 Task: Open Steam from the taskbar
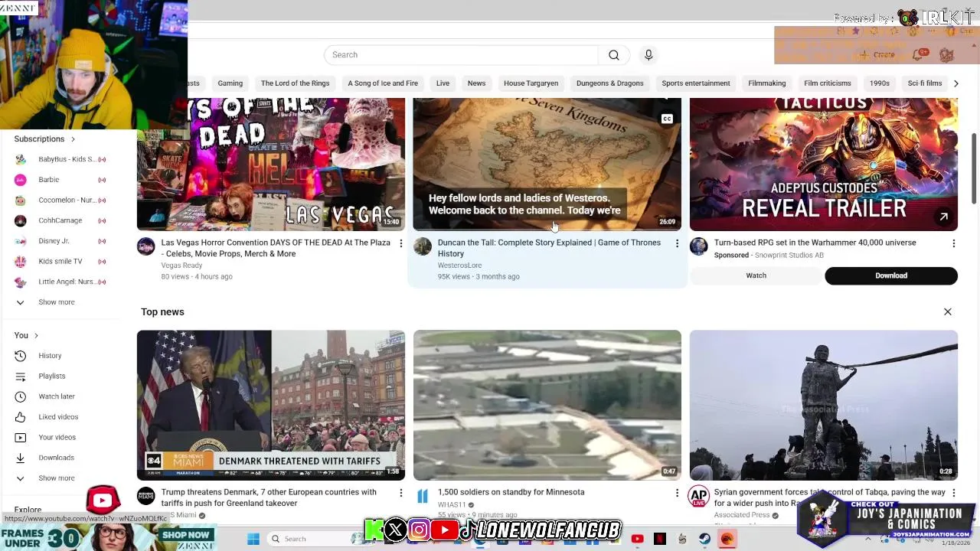tap(704, 539)
